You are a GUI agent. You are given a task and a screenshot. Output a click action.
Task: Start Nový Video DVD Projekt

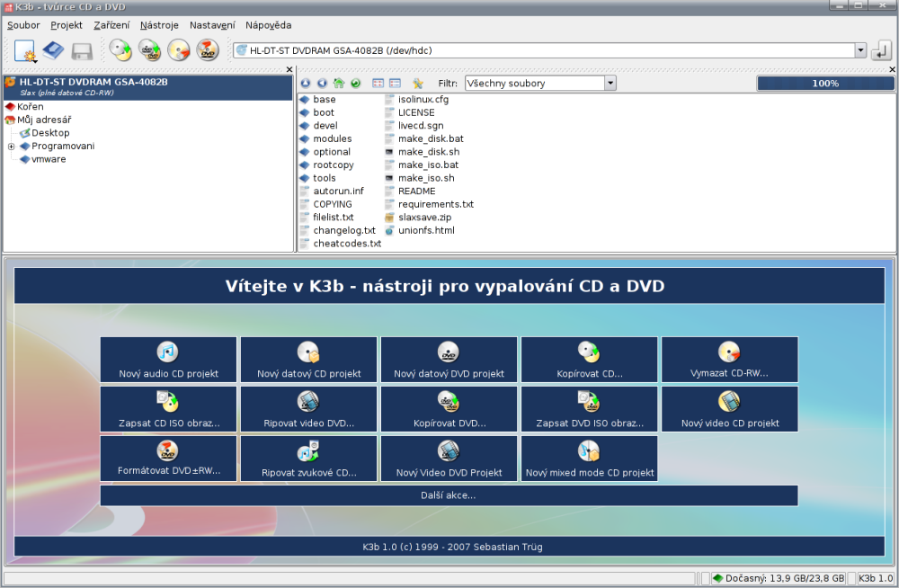(449, 459)
